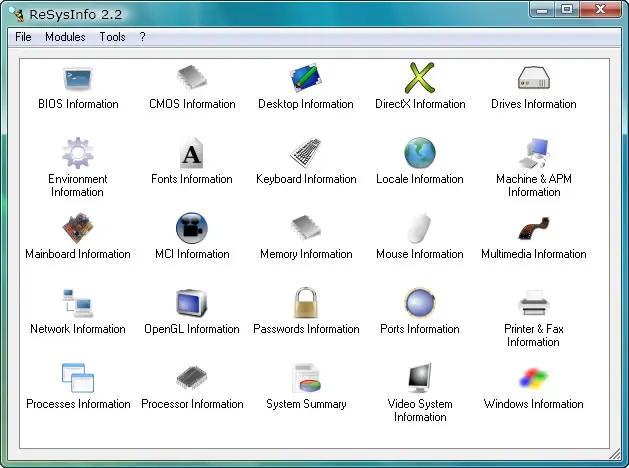
Task: Open the CMOS Information chip icon
Action: tap(192, 77)
